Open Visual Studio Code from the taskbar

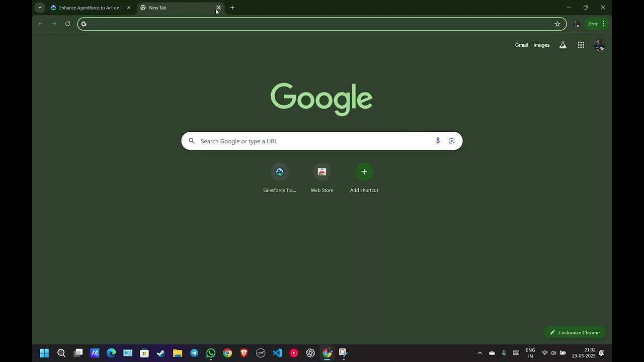click(x=277, y=353)
